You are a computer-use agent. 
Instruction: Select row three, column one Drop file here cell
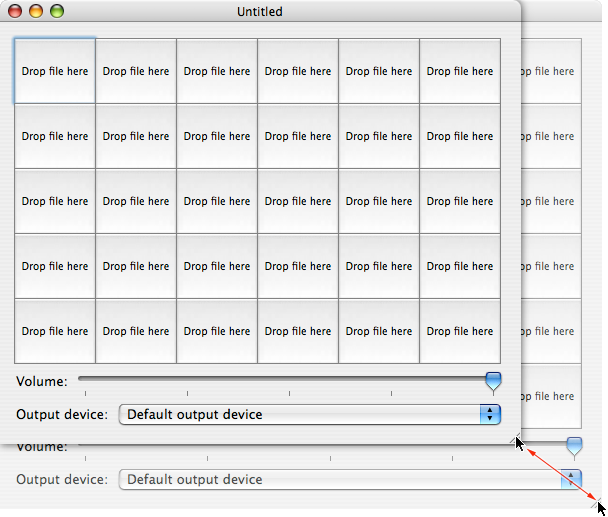point(55,201)
